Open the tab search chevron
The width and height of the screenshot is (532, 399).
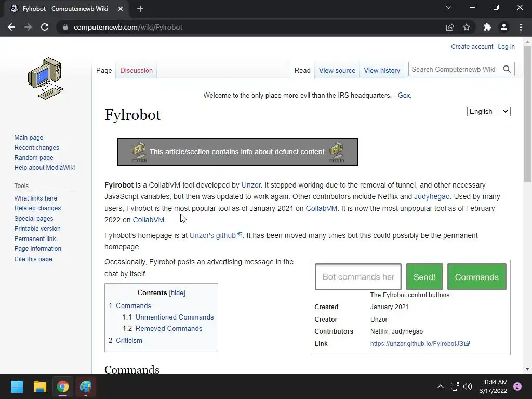(x=448, y=7)
